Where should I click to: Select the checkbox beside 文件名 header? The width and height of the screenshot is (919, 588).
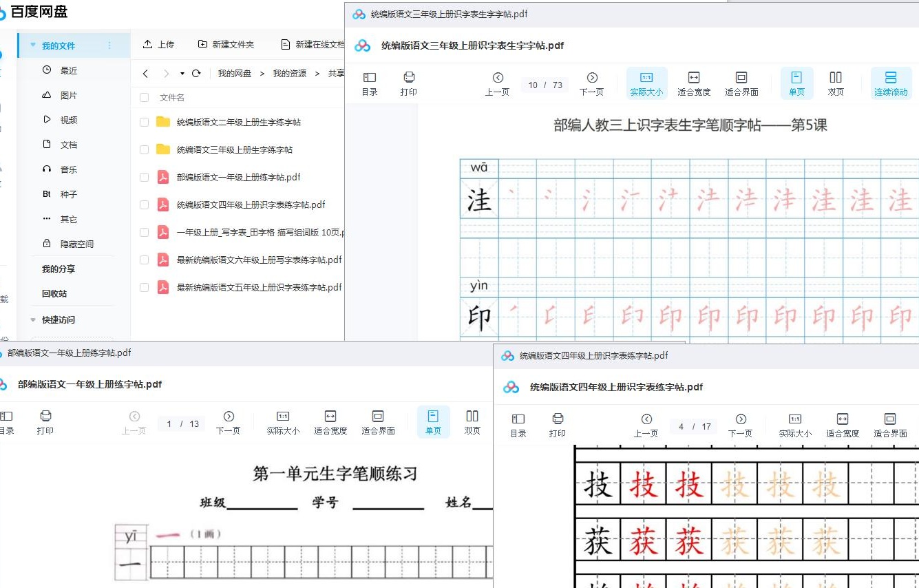coord(144,97)
